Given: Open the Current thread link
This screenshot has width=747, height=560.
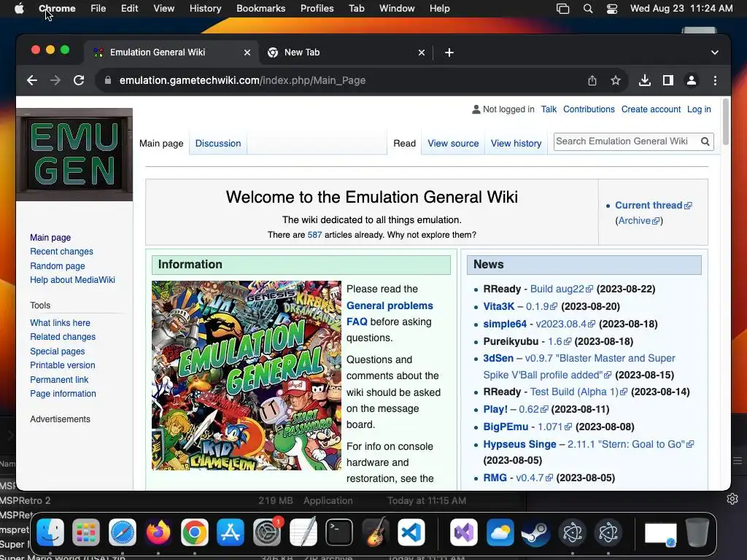Looking at the screenshot, I should tap(653, 205).
